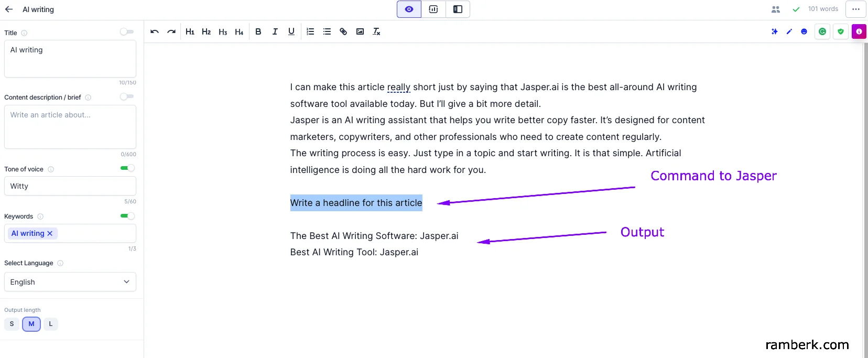
Task: Open the collaborators people icon
Action: pyautogui.click(x=776, y=9)
